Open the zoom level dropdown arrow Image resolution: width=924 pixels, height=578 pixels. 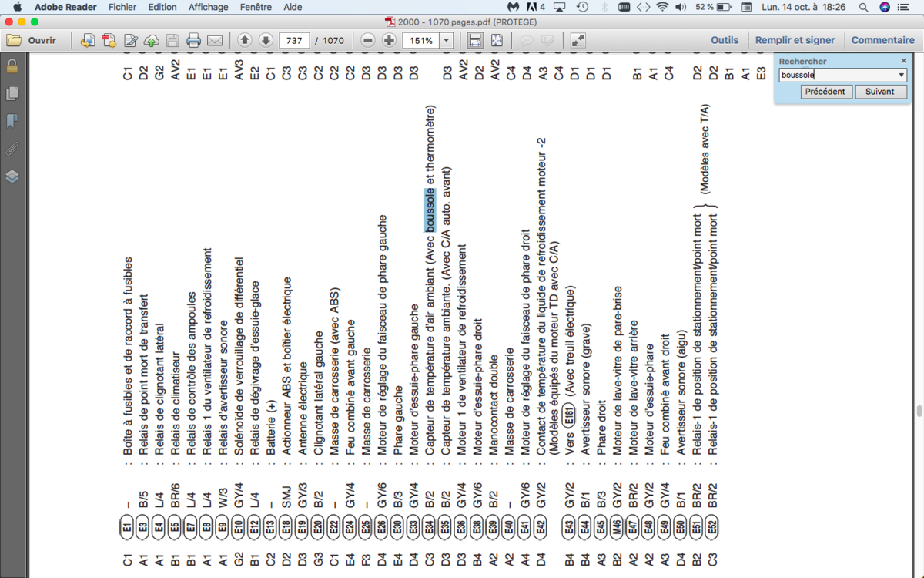tap(447, 40)
